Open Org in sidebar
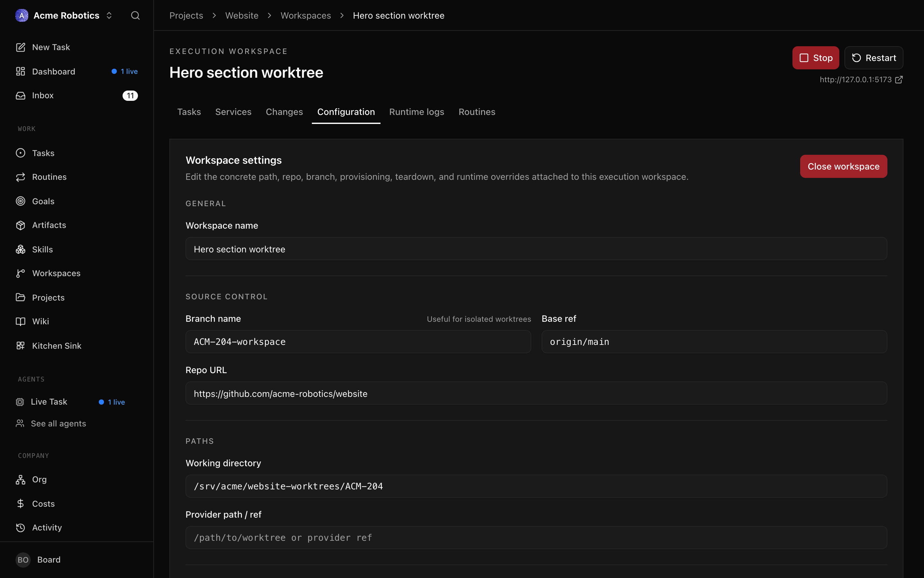This screenshot has width=924, height=578. point(77,479)
